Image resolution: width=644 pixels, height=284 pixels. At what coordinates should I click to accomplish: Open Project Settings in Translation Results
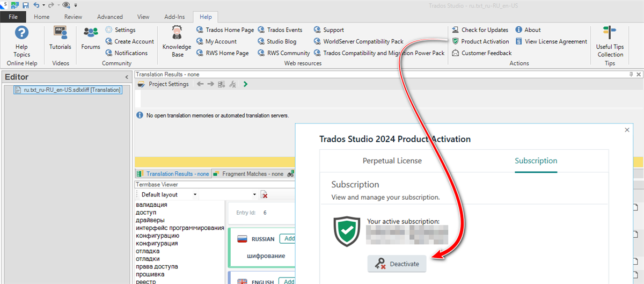click(x=164, y=84)
